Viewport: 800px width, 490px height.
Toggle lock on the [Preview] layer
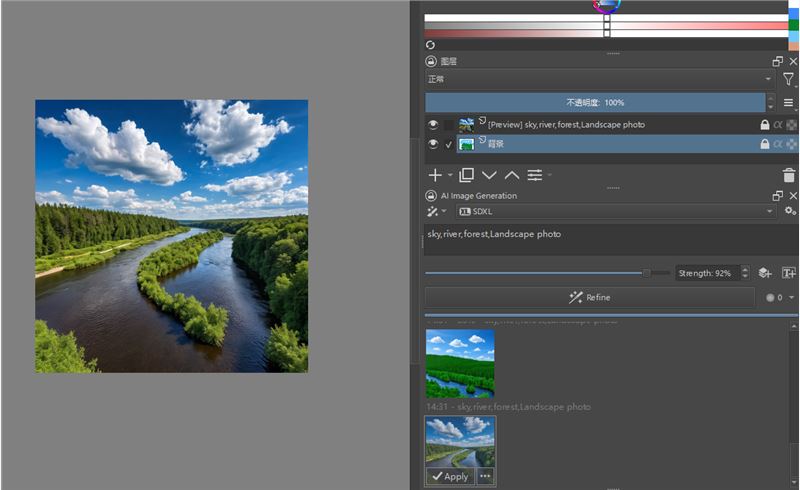pyautogui.click(x=765, y=125)
